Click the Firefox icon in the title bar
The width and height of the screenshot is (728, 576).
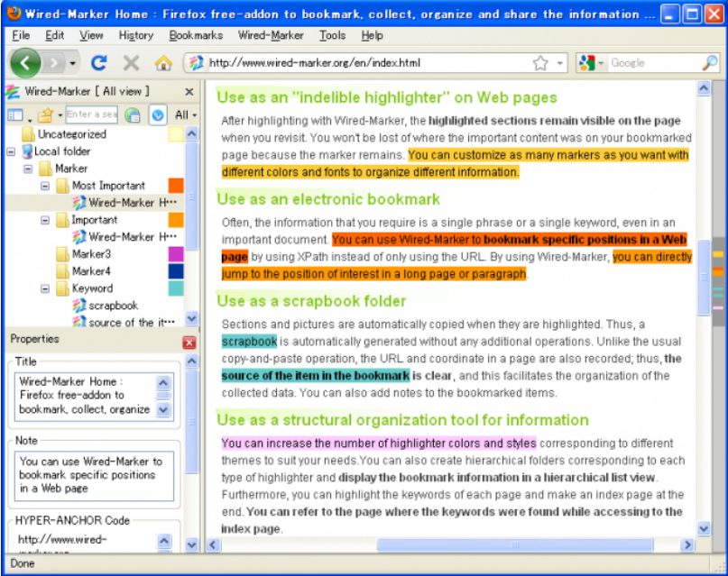coord(14,14)
